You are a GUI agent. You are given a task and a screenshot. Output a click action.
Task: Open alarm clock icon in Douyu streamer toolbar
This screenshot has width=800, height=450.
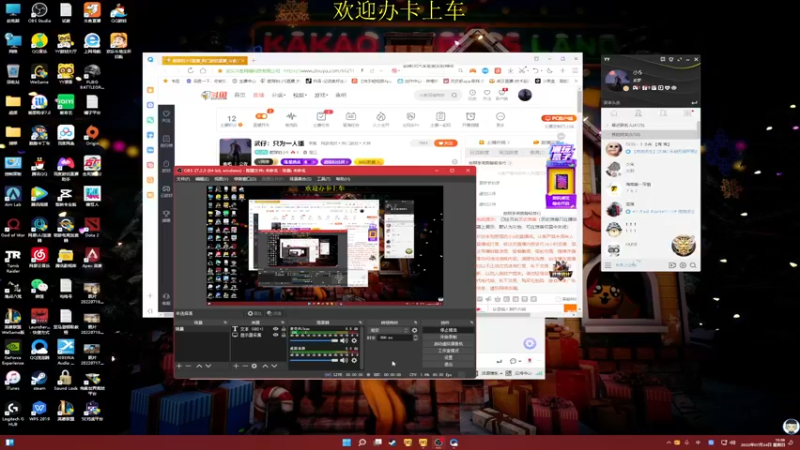(470, 118)
